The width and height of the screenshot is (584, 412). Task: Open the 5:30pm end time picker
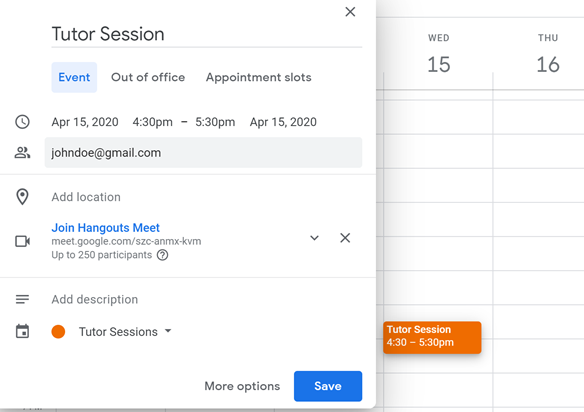click(x=215, y=122)
